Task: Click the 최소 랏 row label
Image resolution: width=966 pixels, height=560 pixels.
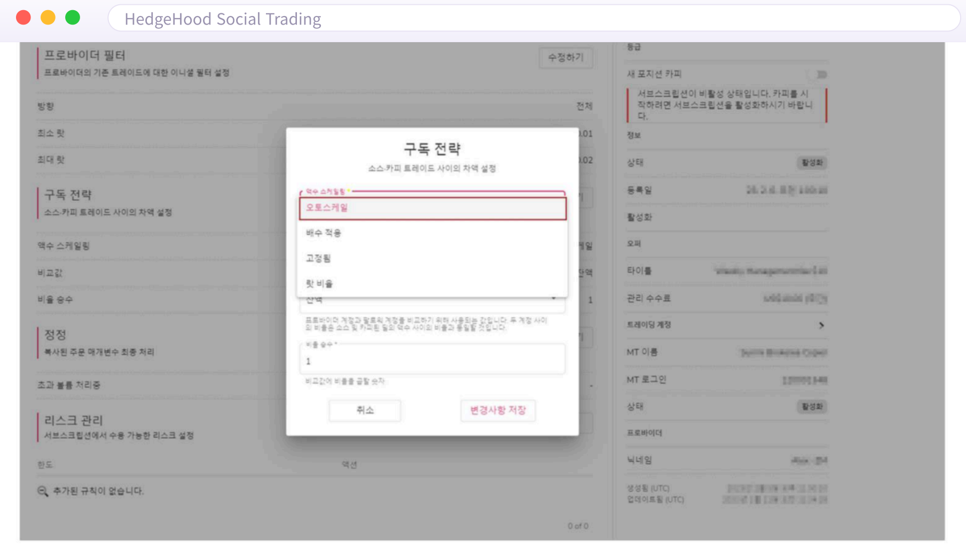Action: (x=51, y=133)
